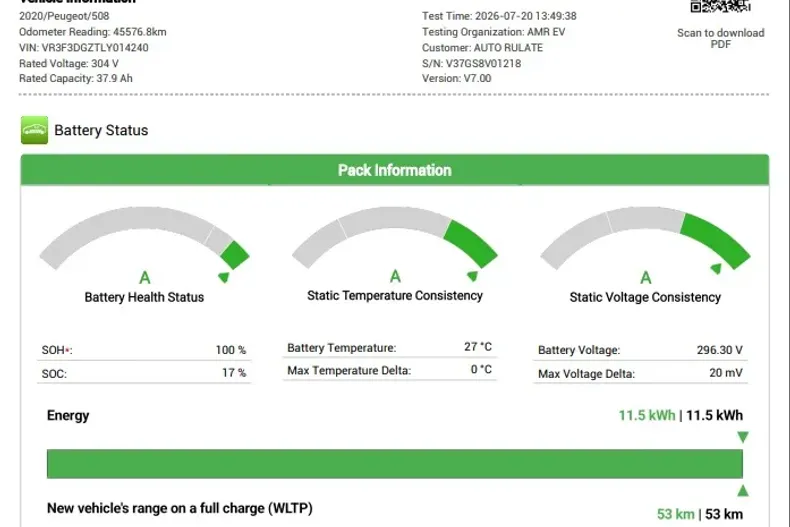This screenshot has width=790, height=527.
Task: Click the 'Battery Status' heading
Action: tap(101, 130)
